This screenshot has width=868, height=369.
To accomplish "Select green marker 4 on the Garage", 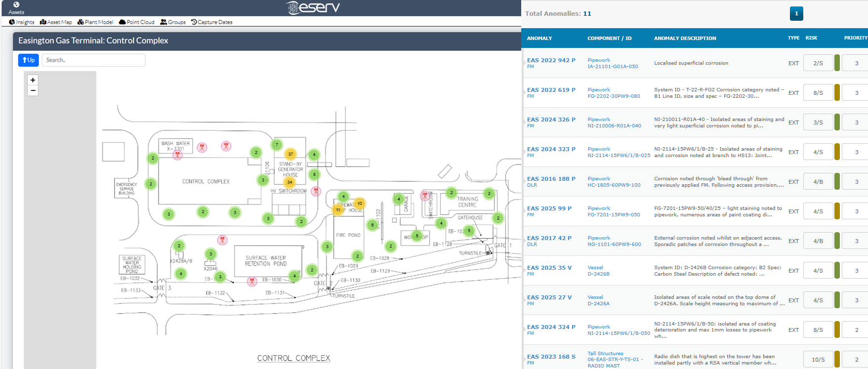I will pyautogui.click(x=399, y=199).
